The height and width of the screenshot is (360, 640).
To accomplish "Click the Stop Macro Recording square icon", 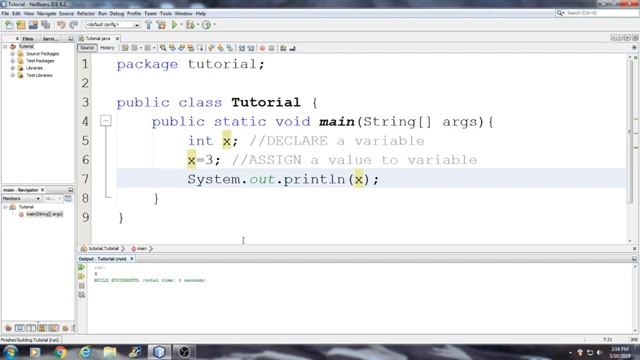I will point(271,48).
